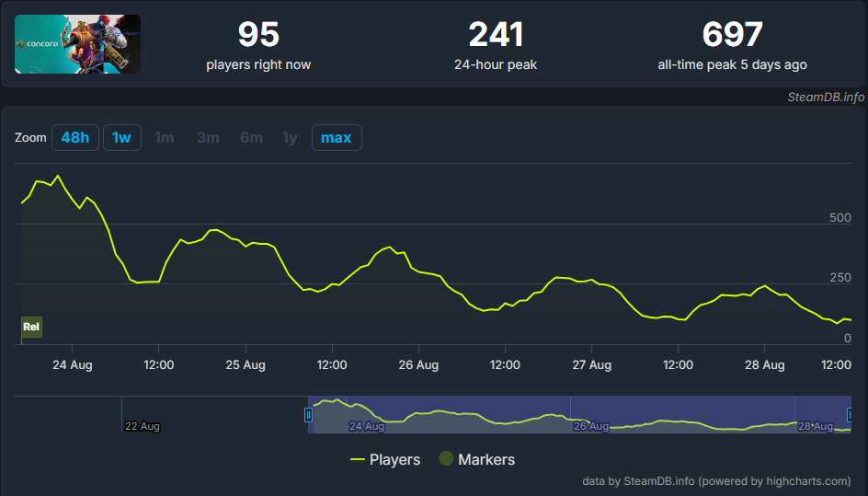Click the Concord game thumbnail image
The height and width of the screenshot is (496, 868).
point(78,44)
